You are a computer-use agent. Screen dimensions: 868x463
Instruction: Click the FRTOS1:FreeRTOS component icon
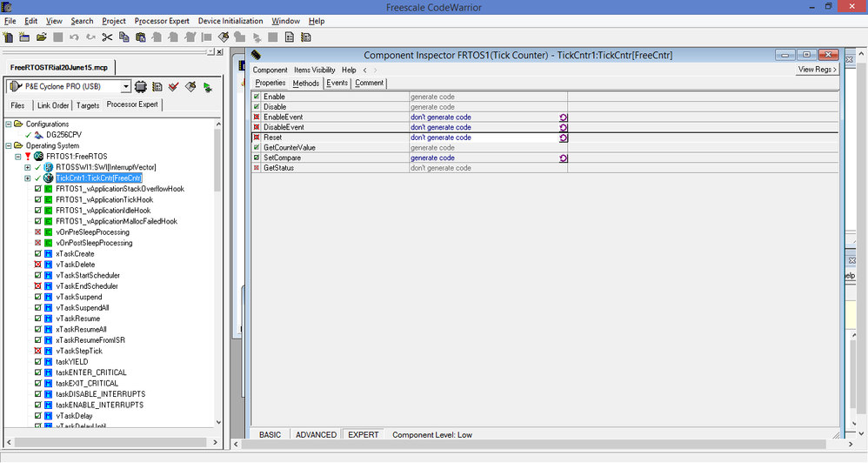[38, 156]
